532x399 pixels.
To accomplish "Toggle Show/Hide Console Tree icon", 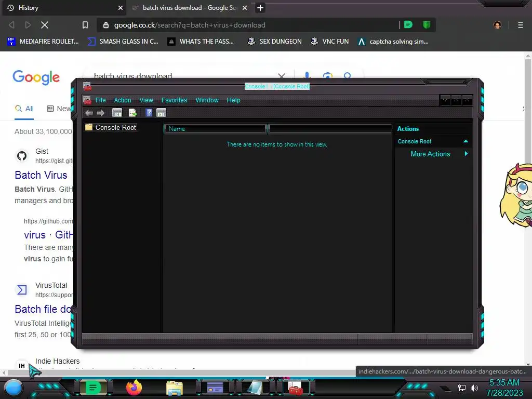I will pyautogui.click(x=117, y=113).
